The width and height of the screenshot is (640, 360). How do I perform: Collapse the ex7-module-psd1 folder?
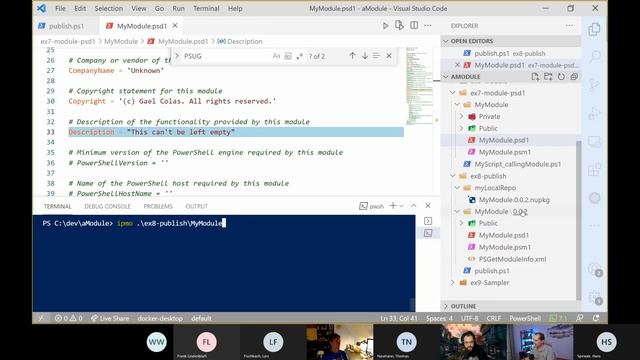click(453, 93)
